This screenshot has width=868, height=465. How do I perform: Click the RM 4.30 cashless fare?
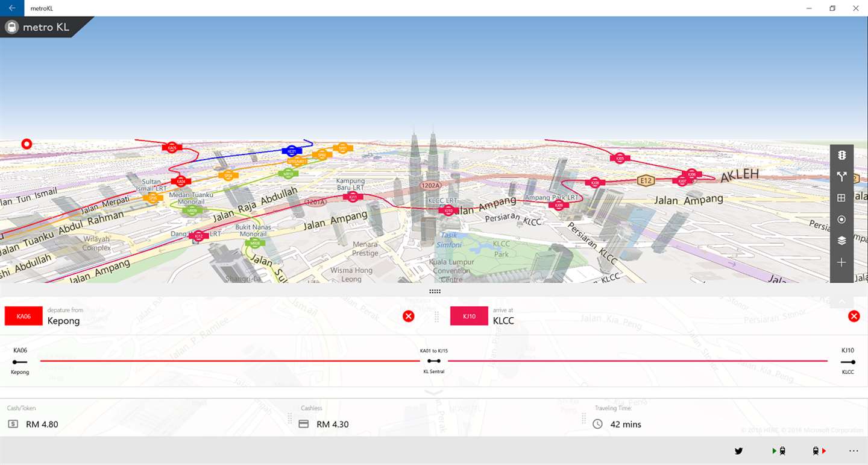pos(333,424)
